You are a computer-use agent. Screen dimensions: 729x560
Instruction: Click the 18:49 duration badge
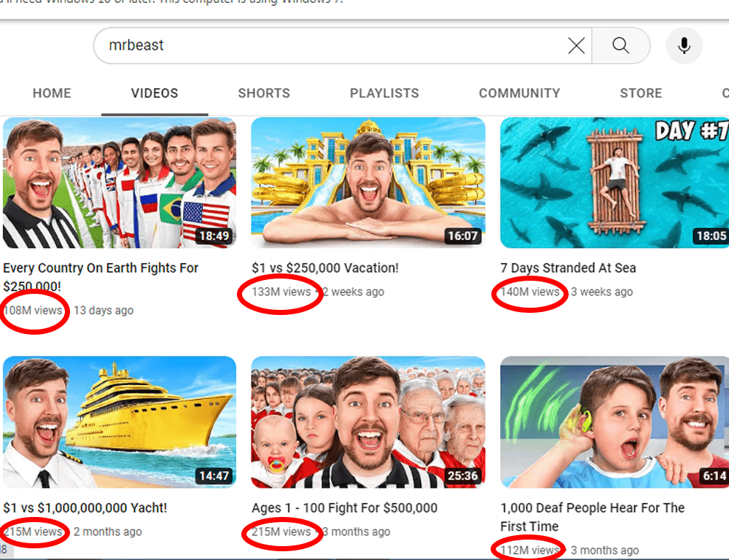214,236
